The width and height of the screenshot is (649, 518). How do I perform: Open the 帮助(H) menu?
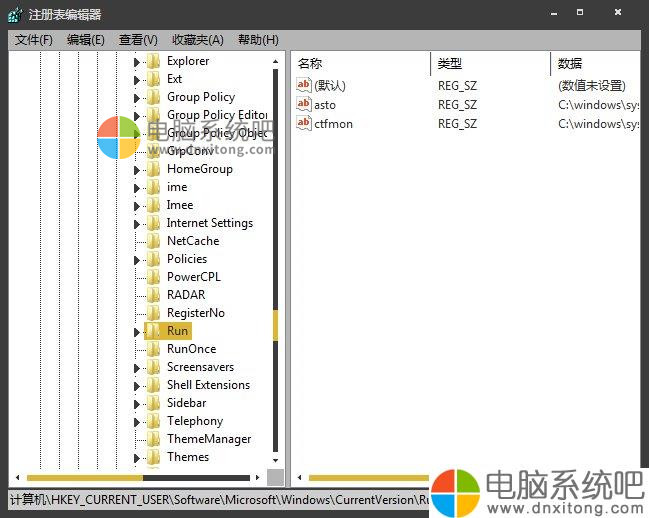pyautogui.click(x=258, y=40)
